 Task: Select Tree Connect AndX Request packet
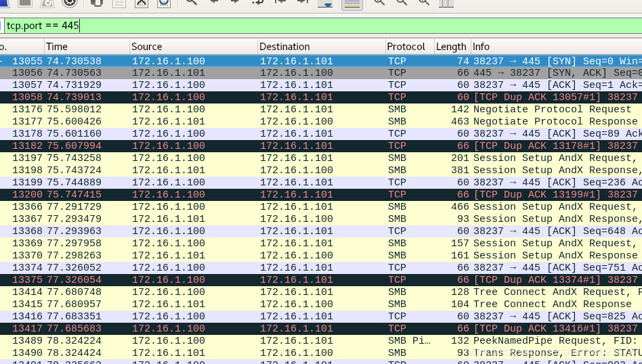click(x=321, y=292)
